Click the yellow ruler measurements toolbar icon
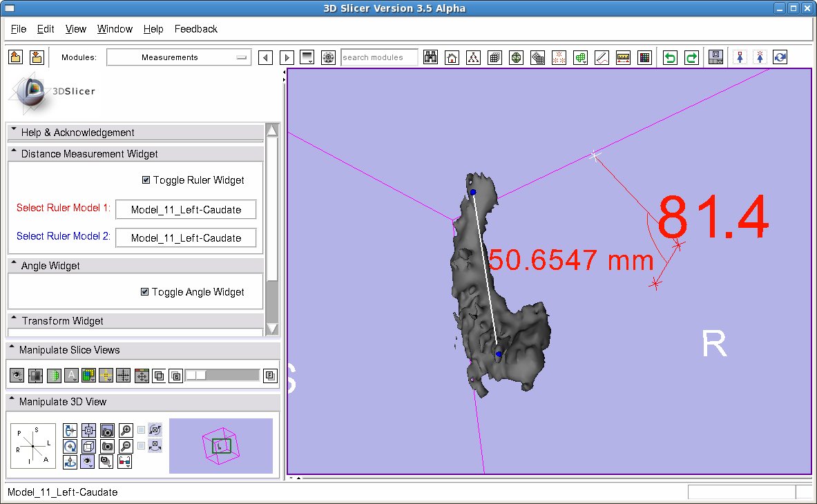Screen dimensions: 817x504 623,58
